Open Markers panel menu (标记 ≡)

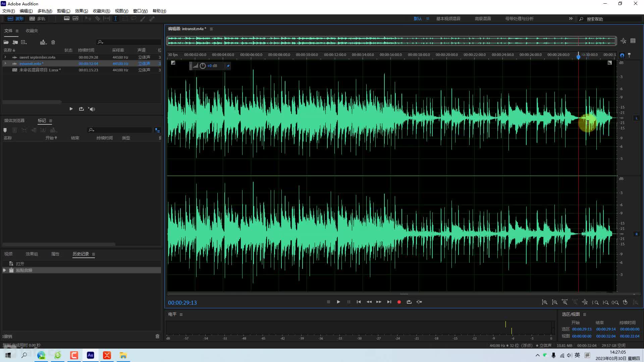[51, 121]
